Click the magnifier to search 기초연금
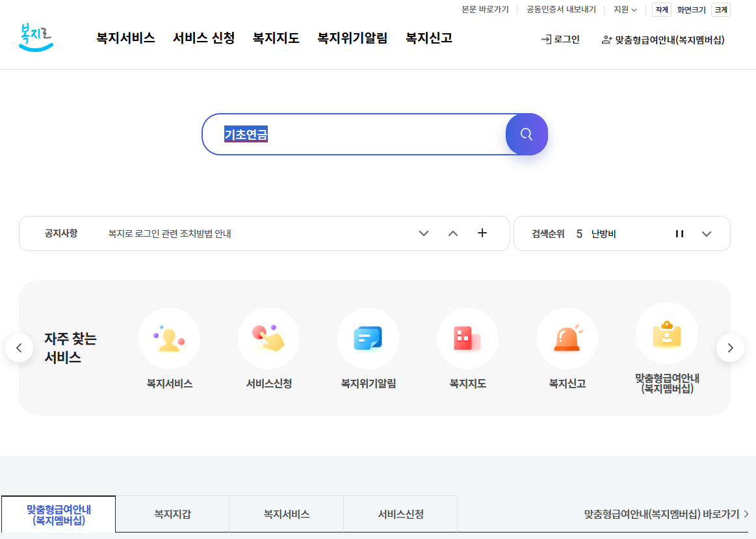Viewport: 756px width, 539px height. [527, 134]
